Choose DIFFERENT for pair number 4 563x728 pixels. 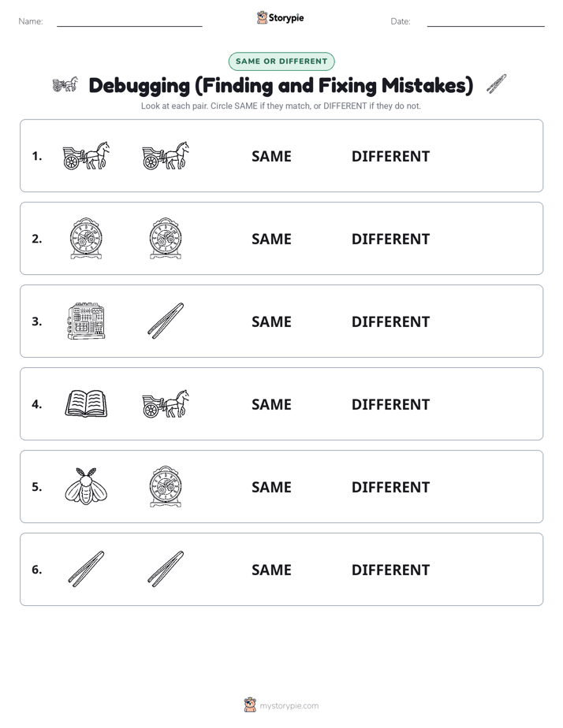point(390,405)
